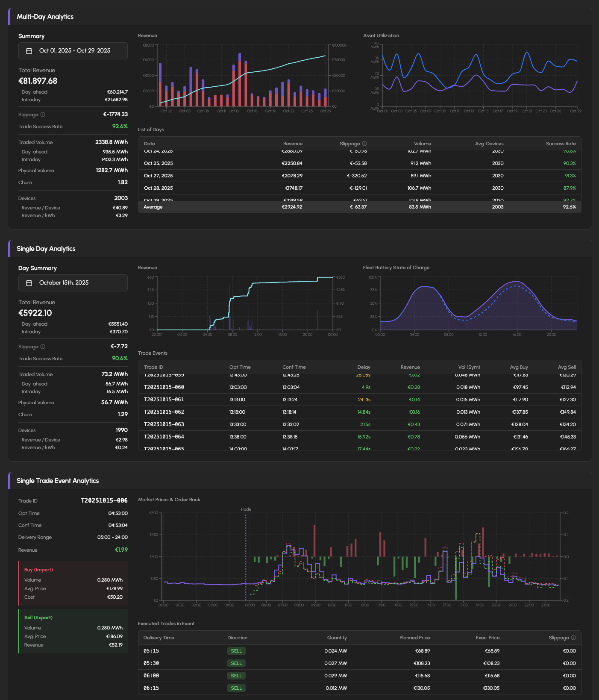Image resolution: width=599 pixels, height=700 pixels.
Task: Sort List of Days by Success Rate
Action: coord(561,144)
